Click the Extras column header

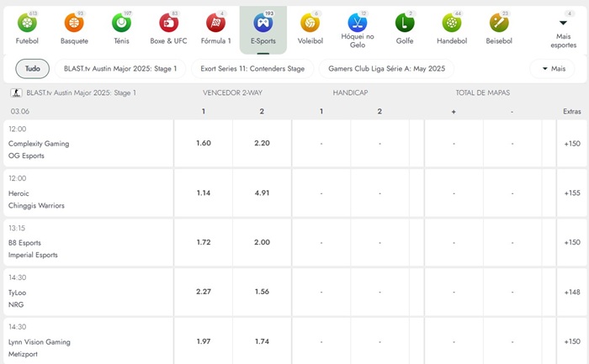571,112
